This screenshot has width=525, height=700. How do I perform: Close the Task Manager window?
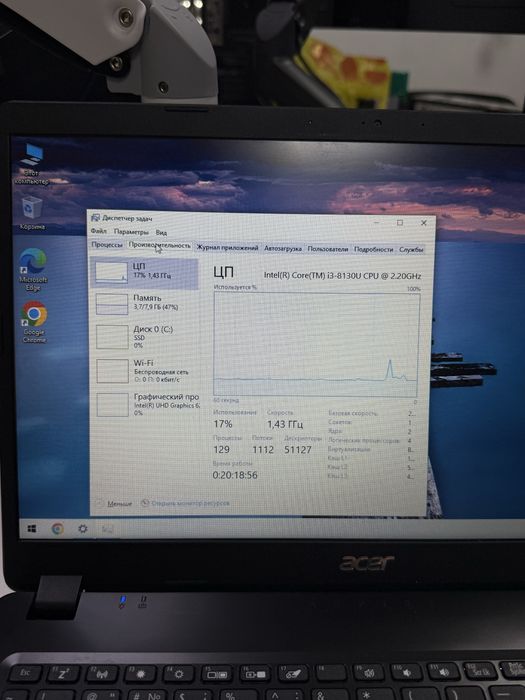pyautogui.click(x=424, y=222)
